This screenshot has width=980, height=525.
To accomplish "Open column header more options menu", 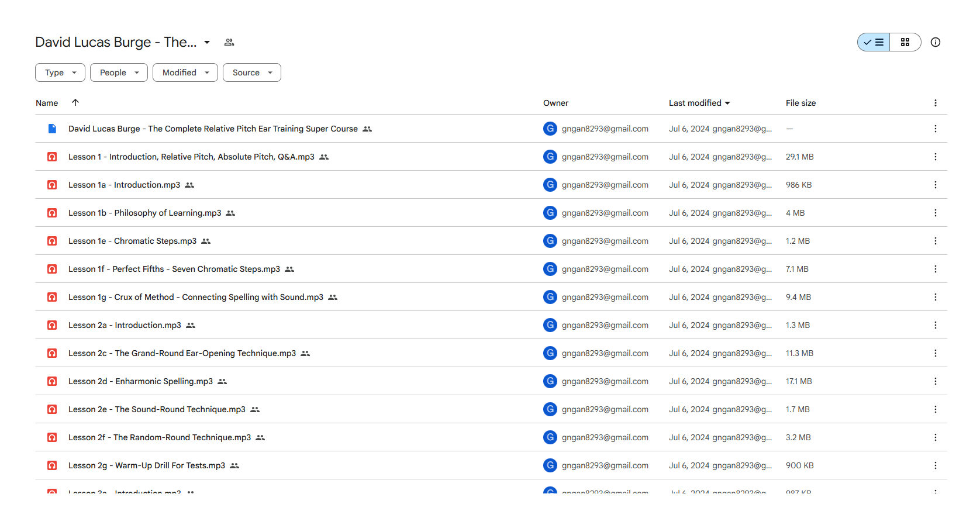I will 936,103.
